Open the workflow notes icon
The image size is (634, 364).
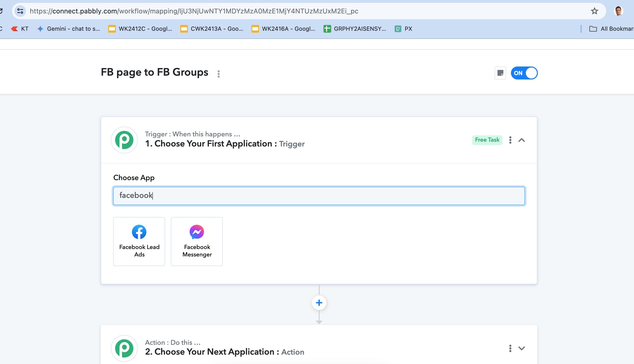click(x=500, y=73)
